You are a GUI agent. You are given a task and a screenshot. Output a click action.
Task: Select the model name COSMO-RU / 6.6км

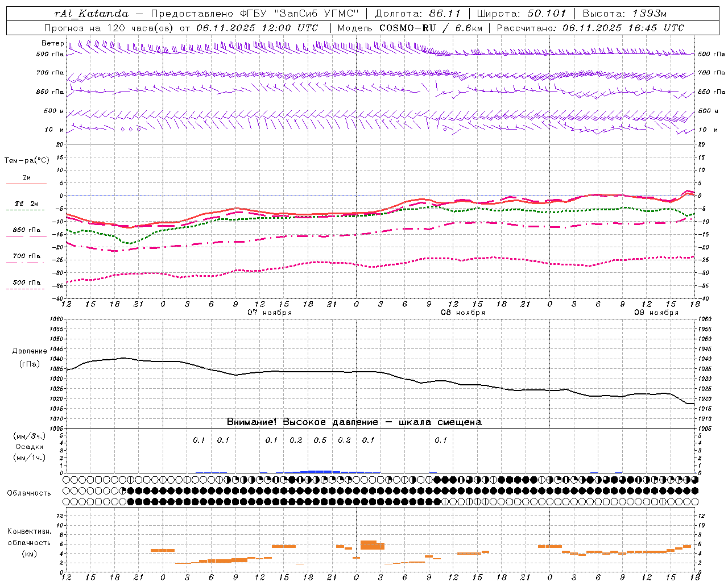[431, 28]
